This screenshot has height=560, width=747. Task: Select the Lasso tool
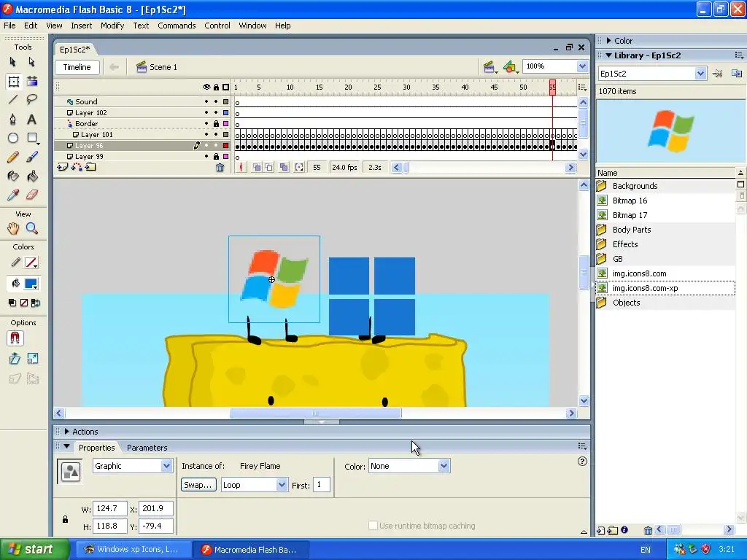[31, 99]
